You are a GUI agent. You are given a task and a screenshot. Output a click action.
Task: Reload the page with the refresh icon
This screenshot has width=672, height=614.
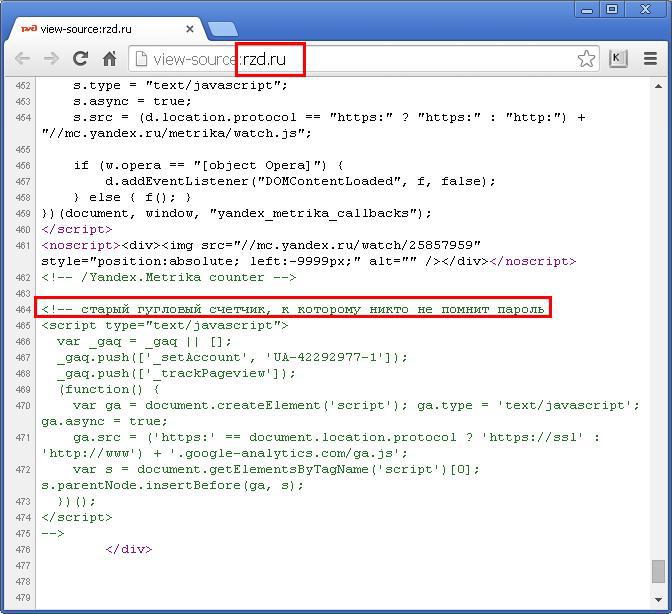80,58
